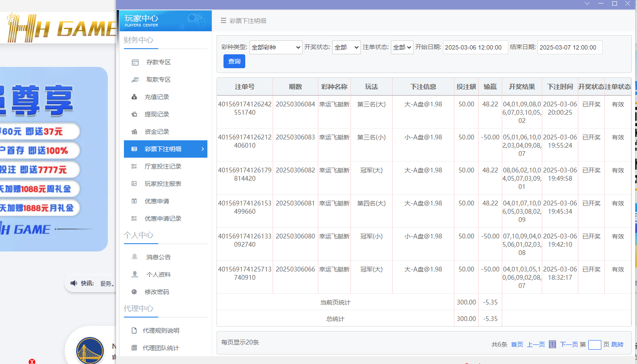
Task: Open 厅室投注记录 in the sidebar
Action: [x=163, y=166]
